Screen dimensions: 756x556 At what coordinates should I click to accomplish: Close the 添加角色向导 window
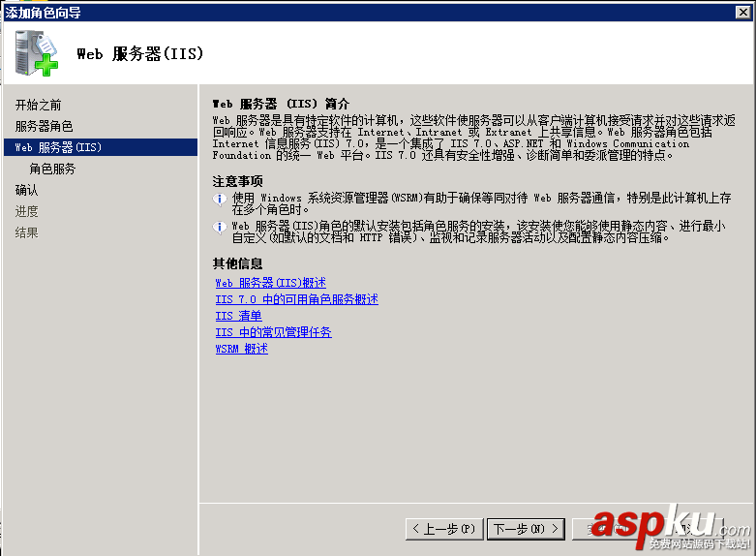pos(743,12)
